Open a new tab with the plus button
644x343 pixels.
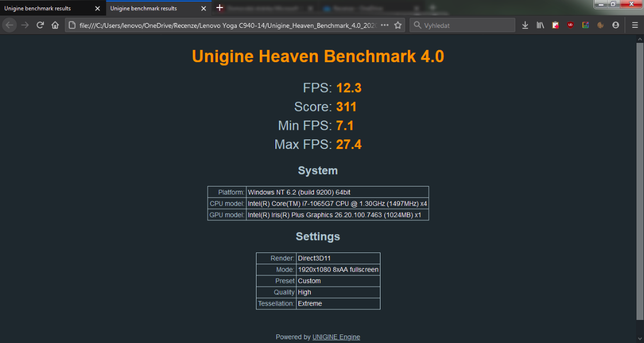(219, 8)
